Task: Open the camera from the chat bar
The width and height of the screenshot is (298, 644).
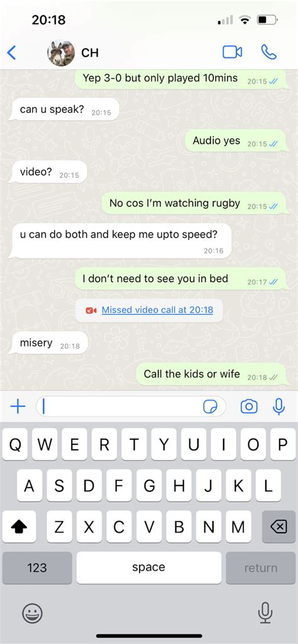Action: (x=249, y=407)
